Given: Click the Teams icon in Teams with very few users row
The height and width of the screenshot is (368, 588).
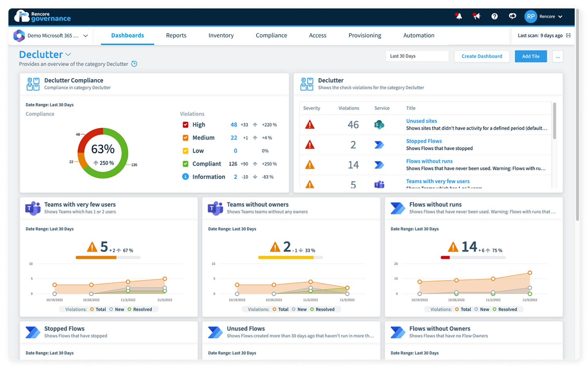Looking at the screenshot, I should point(379,184).
